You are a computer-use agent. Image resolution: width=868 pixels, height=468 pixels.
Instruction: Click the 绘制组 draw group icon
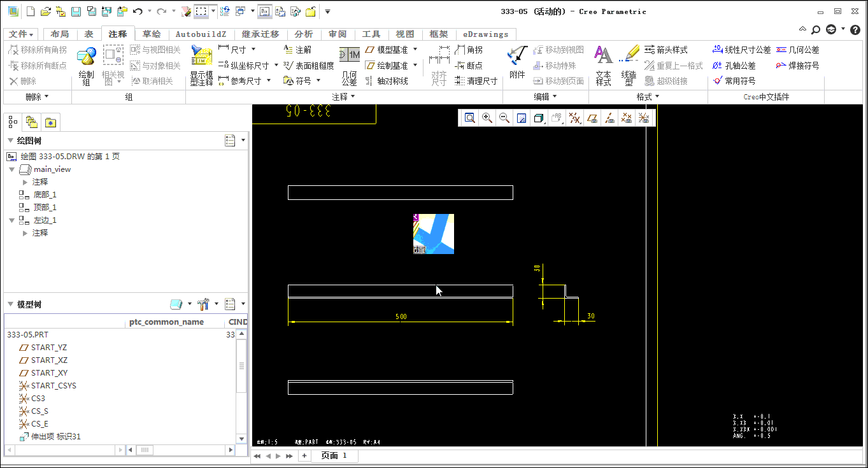pyautogui.click(x=86, y=66)
